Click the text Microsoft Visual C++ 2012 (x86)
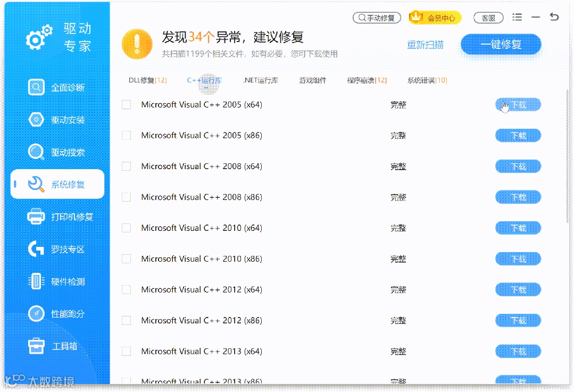This screenshot has width=574, height=392. [202, 320]
